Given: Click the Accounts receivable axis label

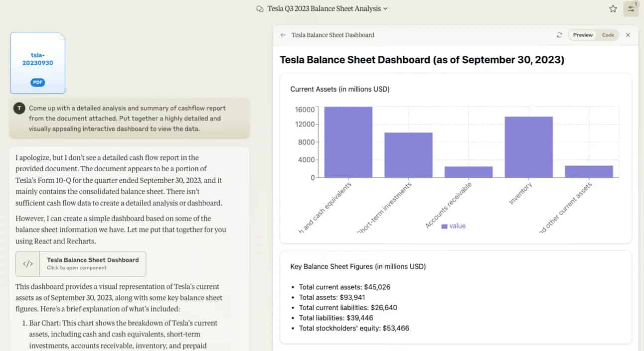Looking at the screenshot, I should (x=448, y=206).
